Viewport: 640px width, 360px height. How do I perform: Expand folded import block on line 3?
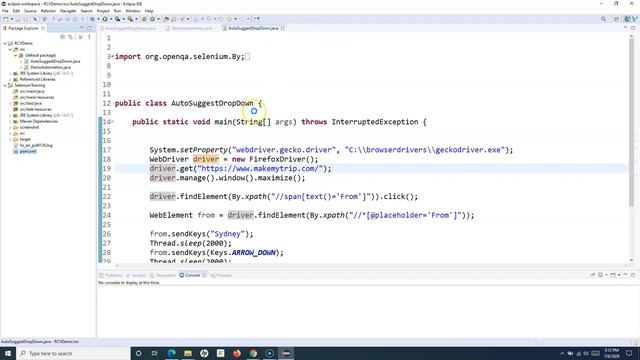[x=113, y=56]
